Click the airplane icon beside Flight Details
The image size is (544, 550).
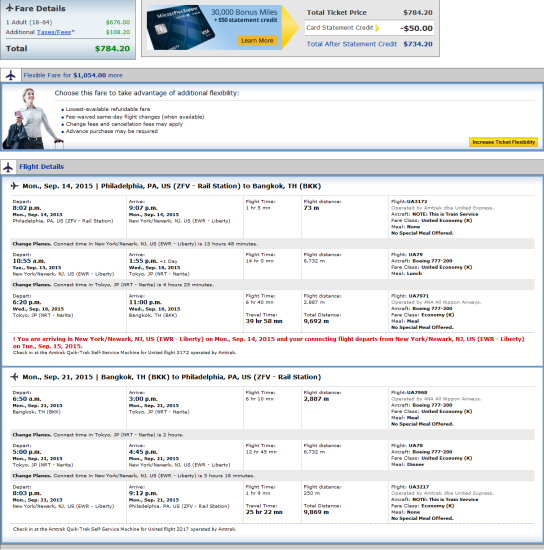pos(8,167)
